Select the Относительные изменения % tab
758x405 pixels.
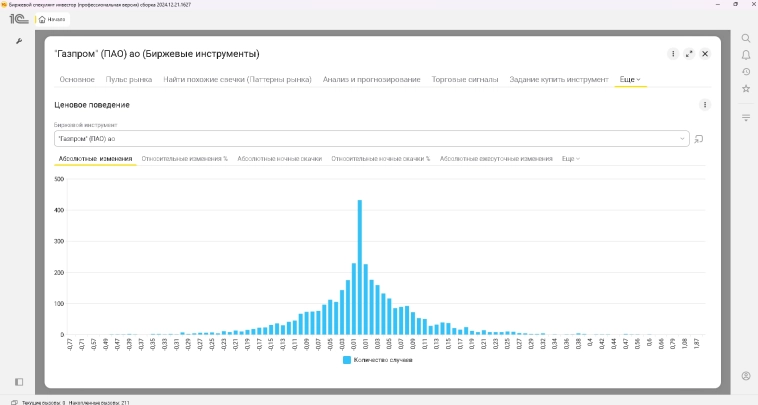coord(185,159)
